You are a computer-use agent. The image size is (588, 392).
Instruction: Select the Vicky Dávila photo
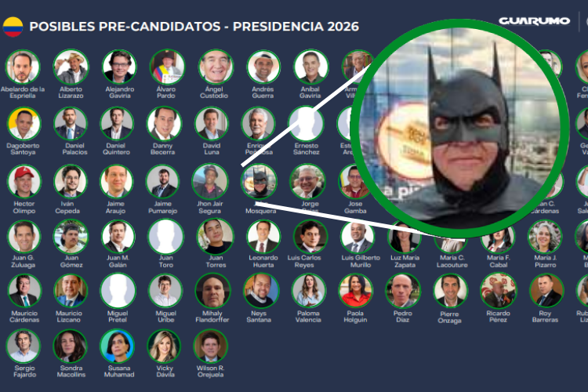pos(164,346)
